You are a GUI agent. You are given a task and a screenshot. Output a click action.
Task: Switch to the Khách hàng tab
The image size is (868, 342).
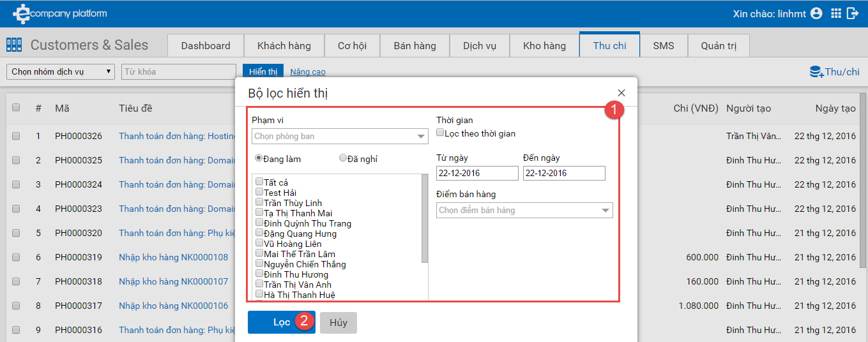[284, 45]
